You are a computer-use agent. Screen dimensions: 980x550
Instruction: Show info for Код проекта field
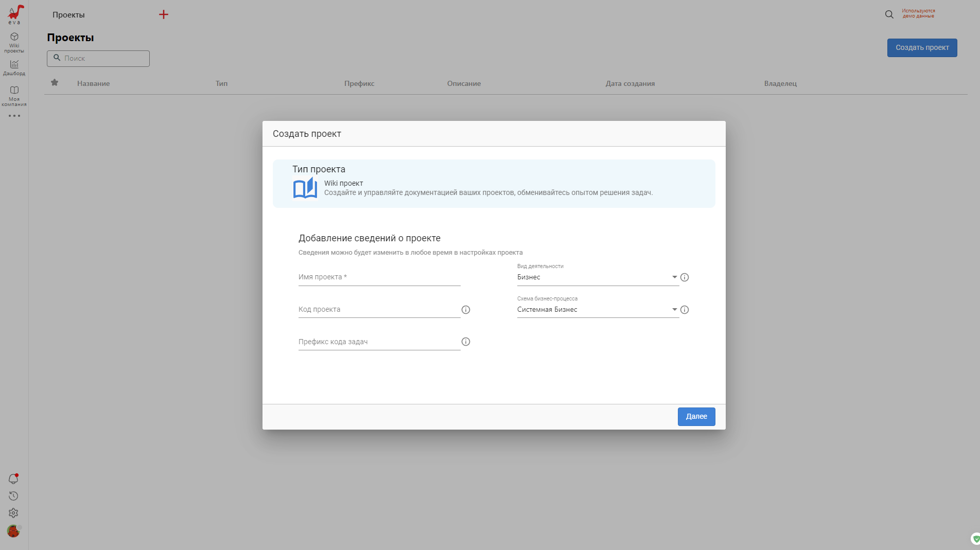pos(466,310)
